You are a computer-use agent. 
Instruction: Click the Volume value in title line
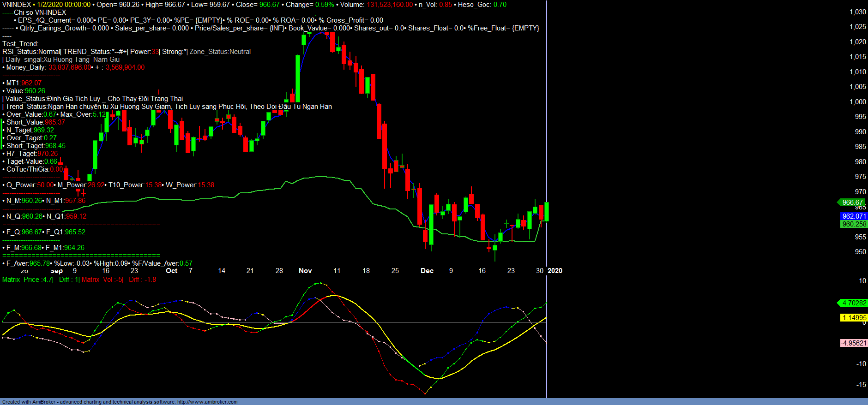[390, 5]
